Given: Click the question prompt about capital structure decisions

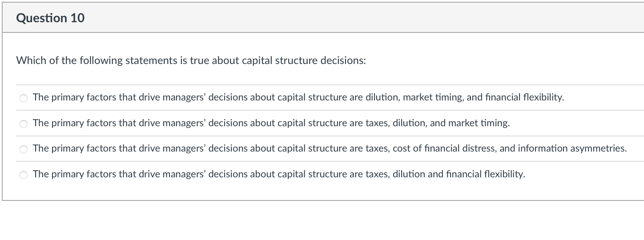Looking at the screenshot, I should pyautogui.click(x=191, y=60).
